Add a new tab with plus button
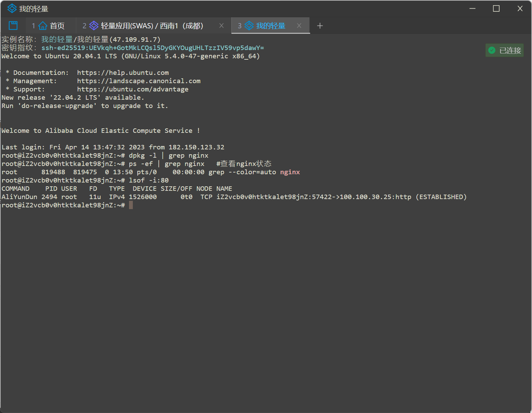Image resolution: width=532 pixels, height=413 pixels. coord(320,26)
